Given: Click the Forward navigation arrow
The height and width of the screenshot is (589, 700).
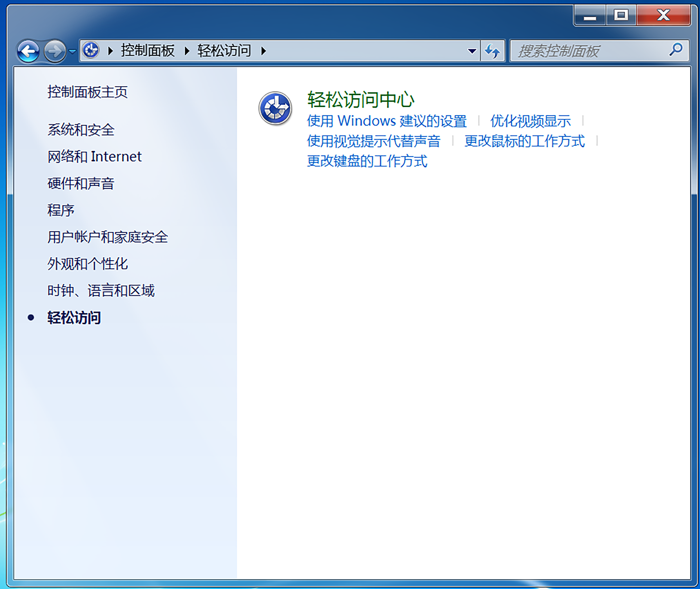Looking at the screenshot, I should 55,51.
